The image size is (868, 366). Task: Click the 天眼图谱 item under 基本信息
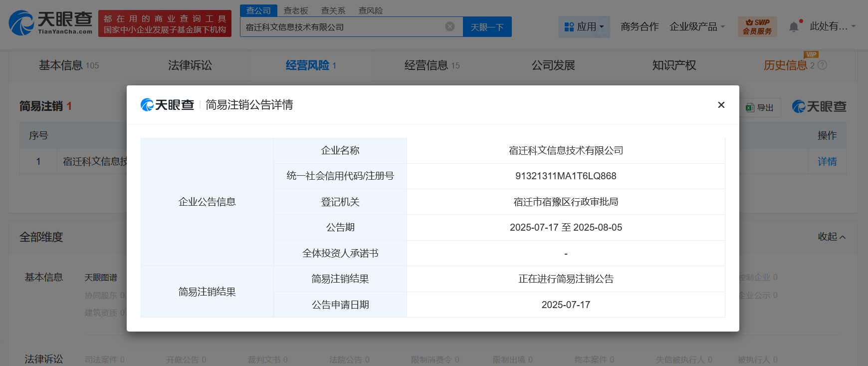pyautogui.click(x=101, y=278)
